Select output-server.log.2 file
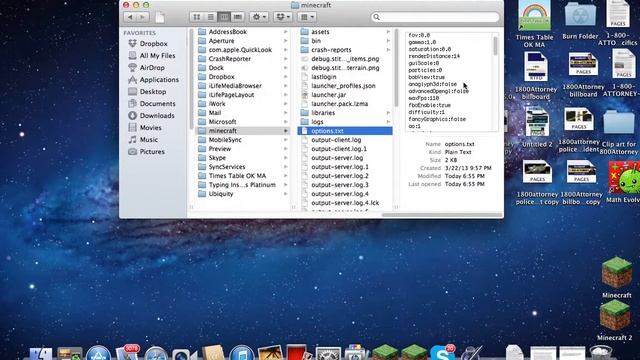The width and height of the screenshot is (640, 360). click(x=345, y=176)
